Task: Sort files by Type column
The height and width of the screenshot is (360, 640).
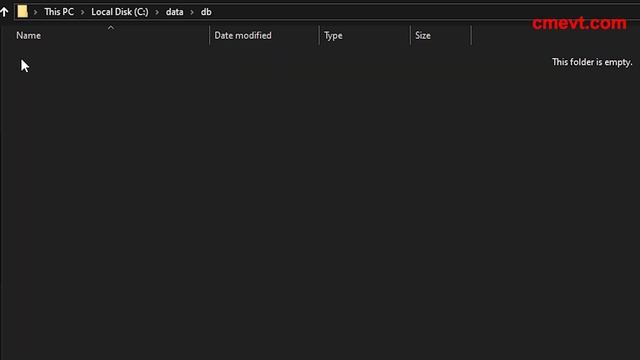Action: [333, 36]
